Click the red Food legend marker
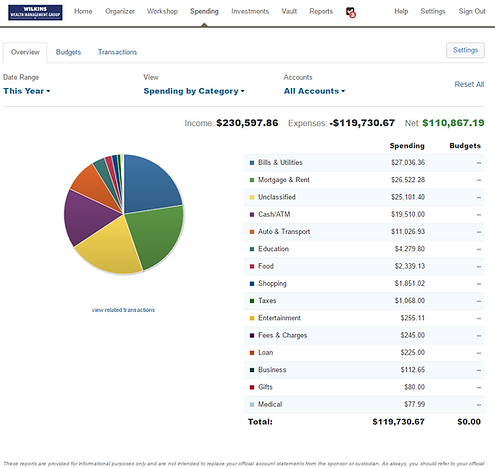The height and width of the screenshot is (468, 495). coord(252,267)
